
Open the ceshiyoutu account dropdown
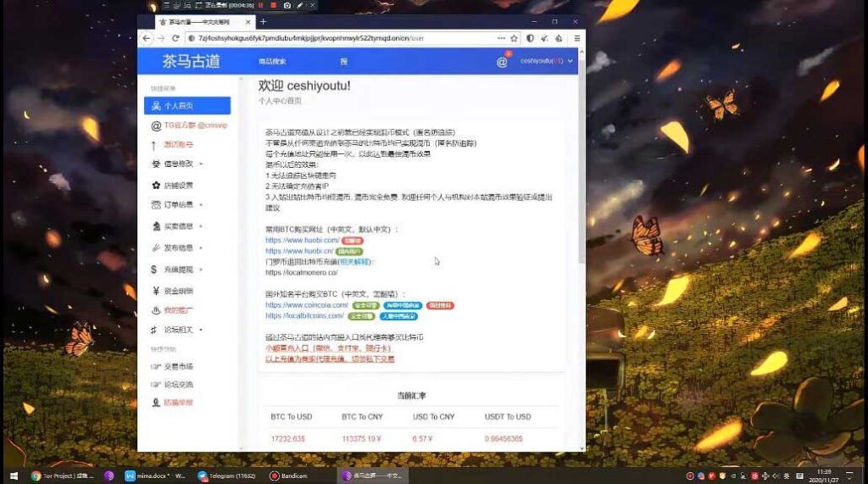[547, 61]
